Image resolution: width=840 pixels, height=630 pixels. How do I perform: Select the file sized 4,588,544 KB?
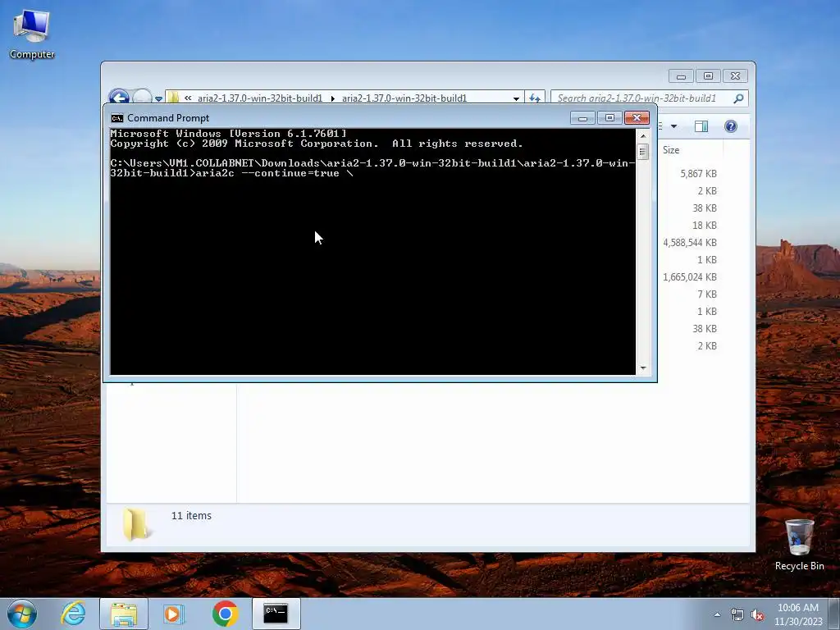coord(690,243)
